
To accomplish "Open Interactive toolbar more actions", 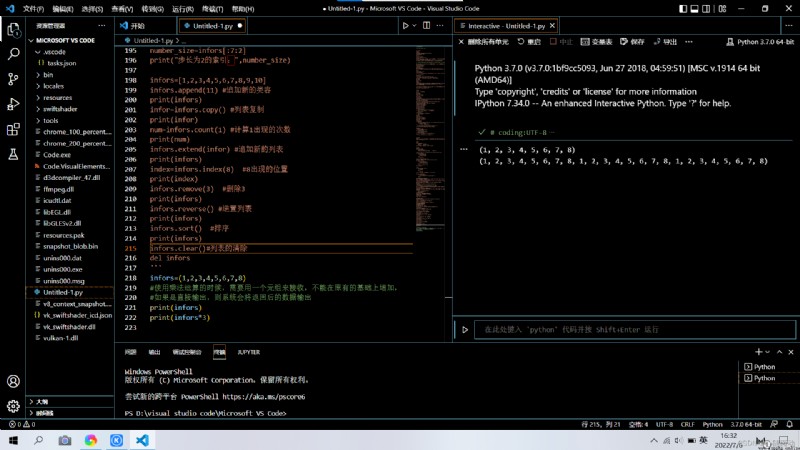I will point(689,42).
